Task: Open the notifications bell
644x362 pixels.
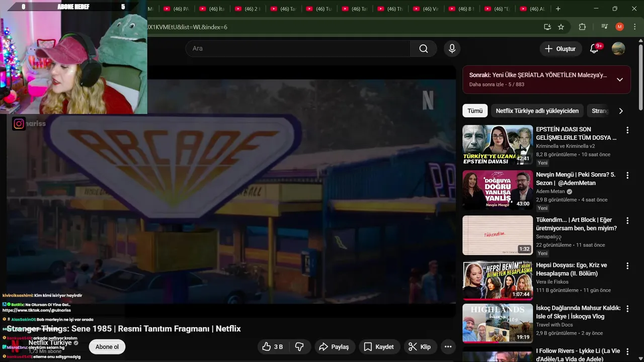Action: coord(594,49)
